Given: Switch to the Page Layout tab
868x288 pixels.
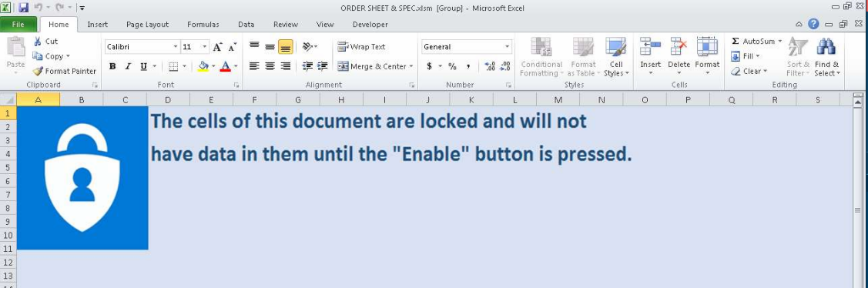Looking at the screenshot, I should [x=147, y=25].
